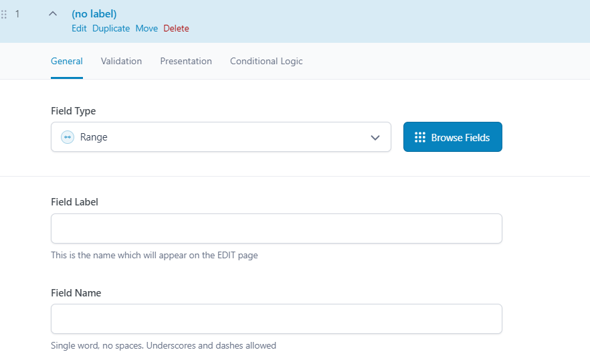
Task: Click the grid icon on Browse Fields
Action: [420, 137]
